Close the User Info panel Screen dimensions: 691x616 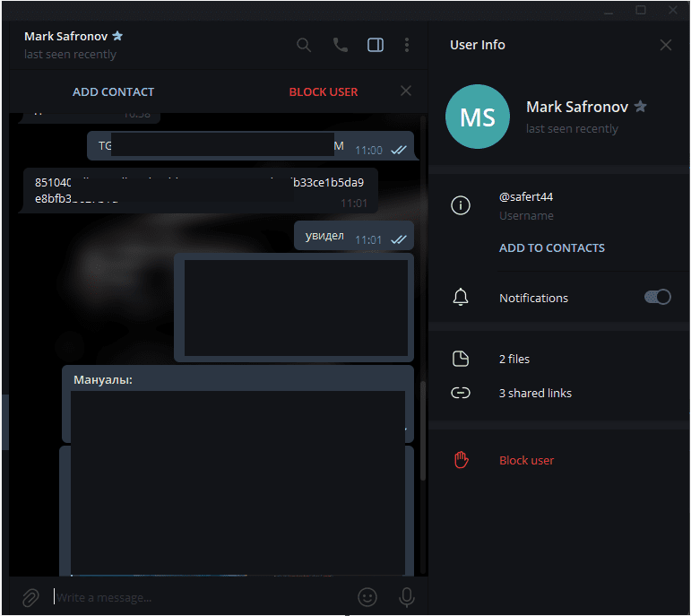(666, 45)
